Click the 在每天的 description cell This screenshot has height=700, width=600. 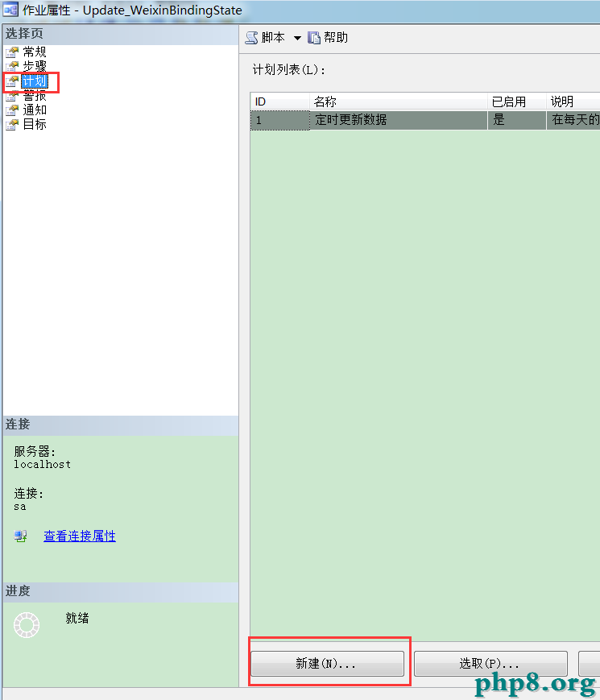tap(573, 120)
